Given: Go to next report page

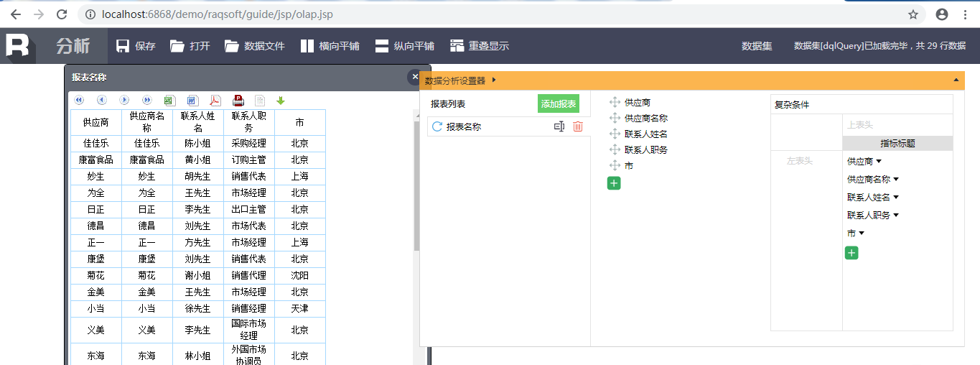Looking at the screenshot, I should tap(124, 100).
